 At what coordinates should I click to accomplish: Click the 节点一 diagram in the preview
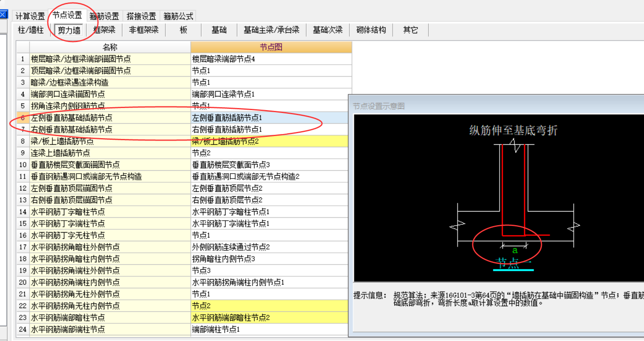point(513,263)
